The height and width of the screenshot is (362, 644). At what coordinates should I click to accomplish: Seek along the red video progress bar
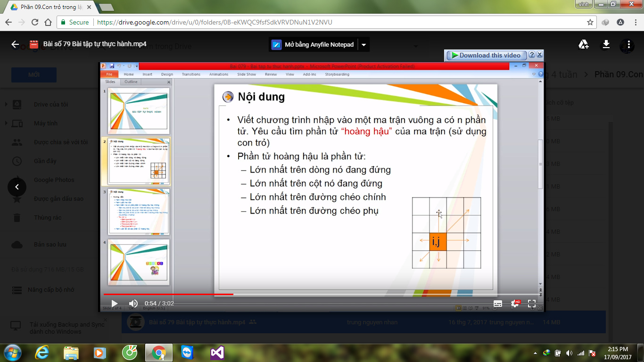[322, 294]
